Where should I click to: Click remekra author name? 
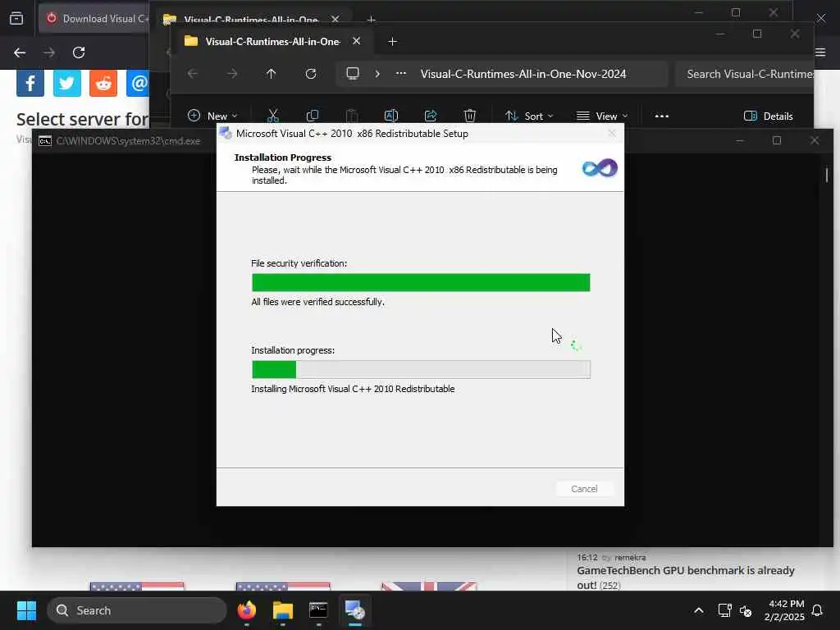point(630,557)
